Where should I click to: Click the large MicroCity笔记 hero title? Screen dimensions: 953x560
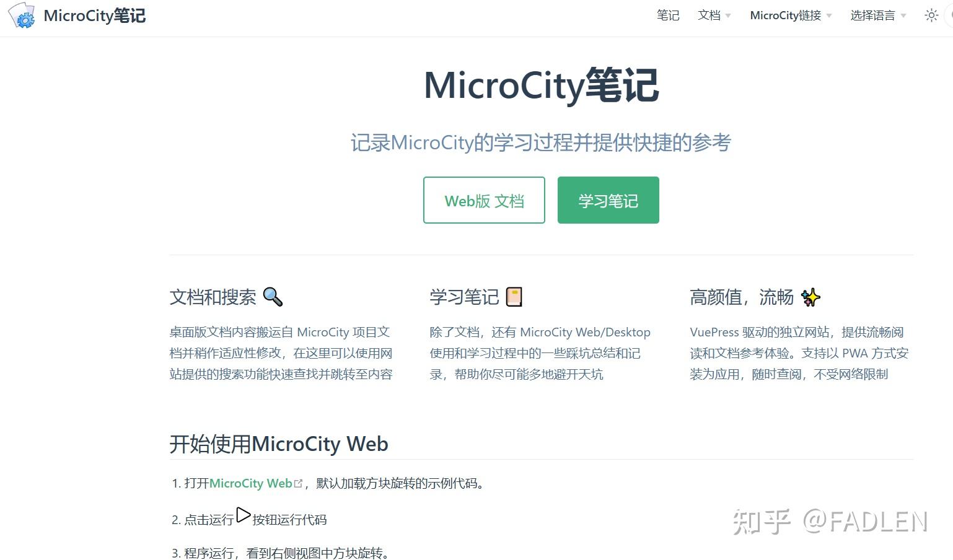click(538, 86)
